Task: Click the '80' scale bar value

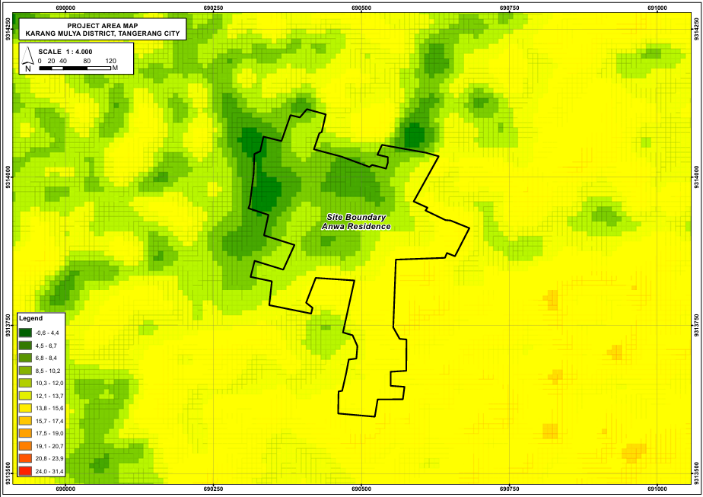Action: coord(87,61)
